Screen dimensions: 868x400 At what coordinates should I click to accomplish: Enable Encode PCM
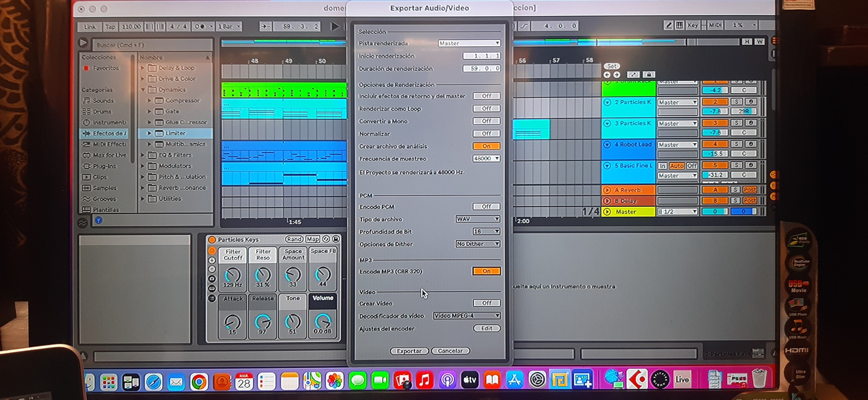pos(486,206)
